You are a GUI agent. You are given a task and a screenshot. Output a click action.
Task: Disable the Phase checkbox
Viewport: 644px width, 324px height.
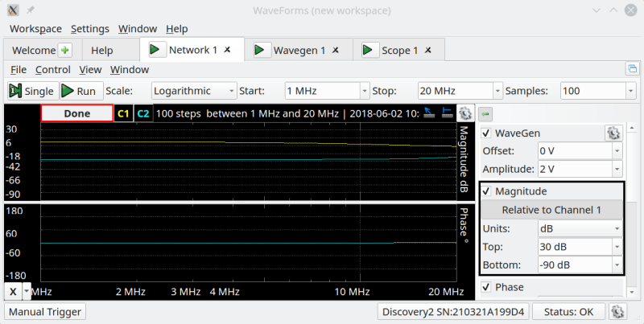485,287
